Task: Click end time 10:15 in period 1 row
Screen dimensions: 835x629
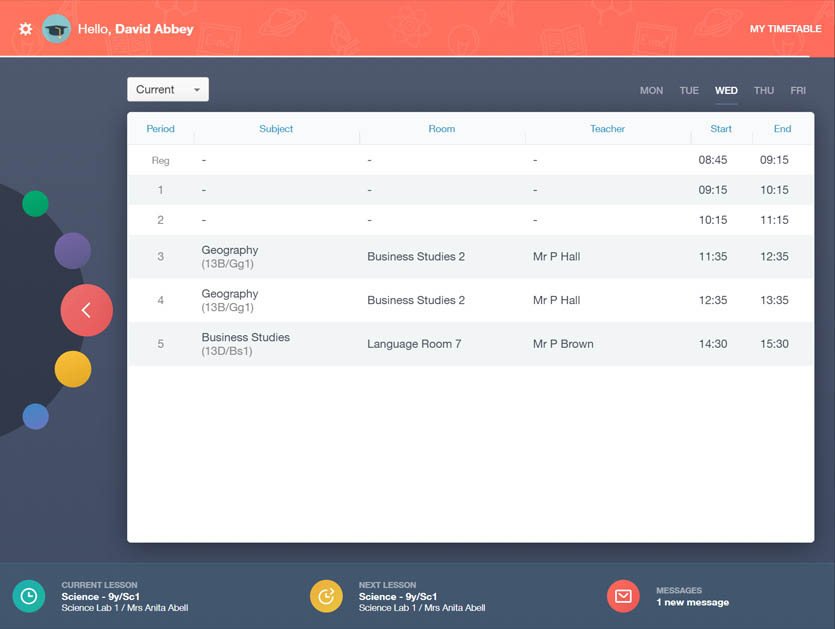Action: coord(774,190)
